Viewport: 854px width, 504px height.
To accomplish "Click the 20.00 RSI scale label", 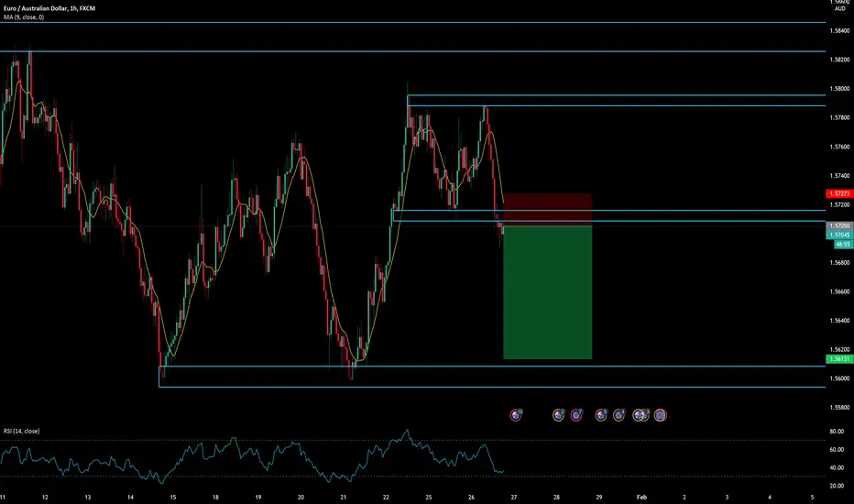I will coord(837,486).
